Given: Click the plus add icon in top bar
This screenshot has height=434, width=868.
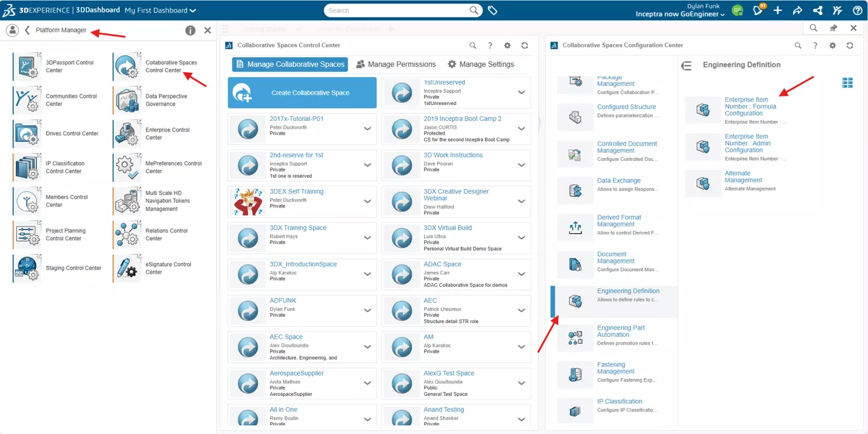Looking at the screenshot, I should click(x=777, y=11).
